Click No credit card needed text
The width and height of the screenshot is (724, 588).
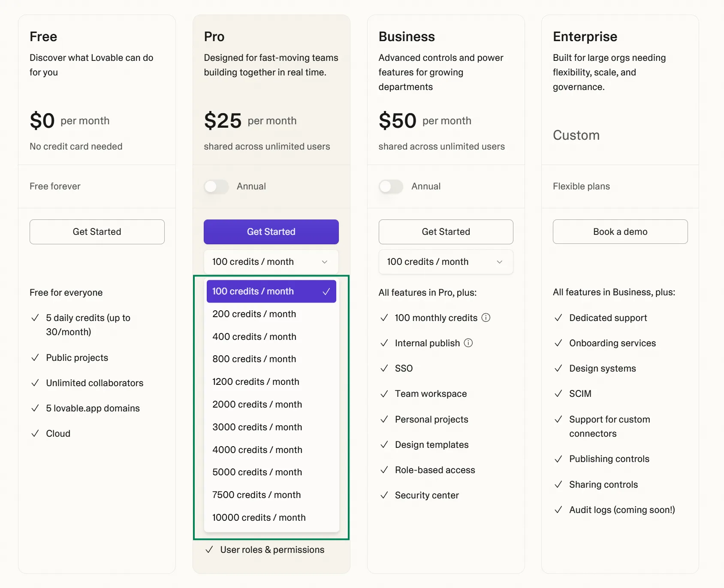(x=76, y=147)
